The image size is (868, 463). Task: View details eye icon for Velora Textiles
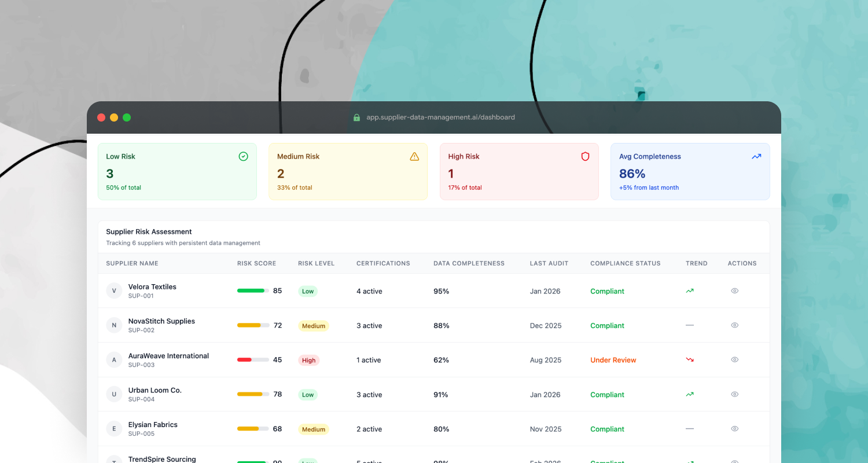point(735,291)
